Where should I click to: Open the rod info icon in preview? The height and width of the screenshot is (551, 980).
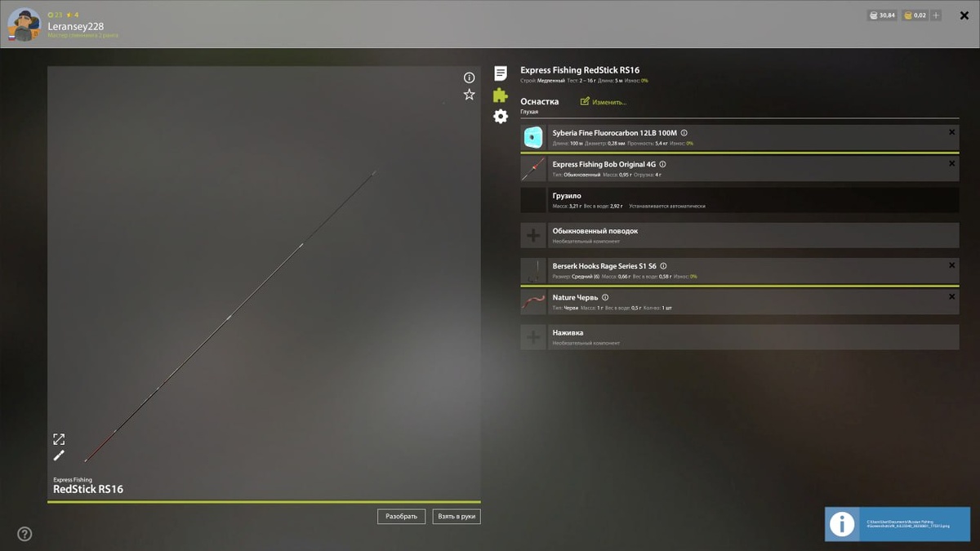(469, 78)
